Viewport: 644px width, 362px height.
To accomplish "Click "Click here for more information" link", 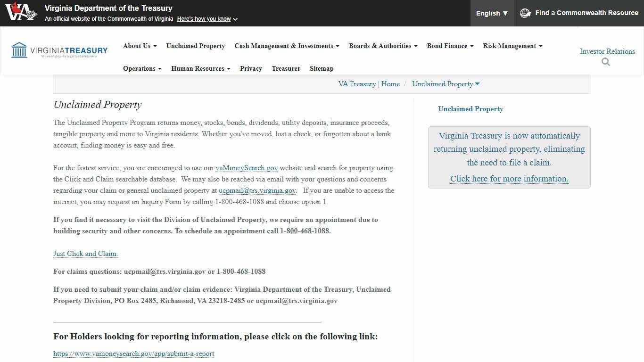I will point(509,179).
